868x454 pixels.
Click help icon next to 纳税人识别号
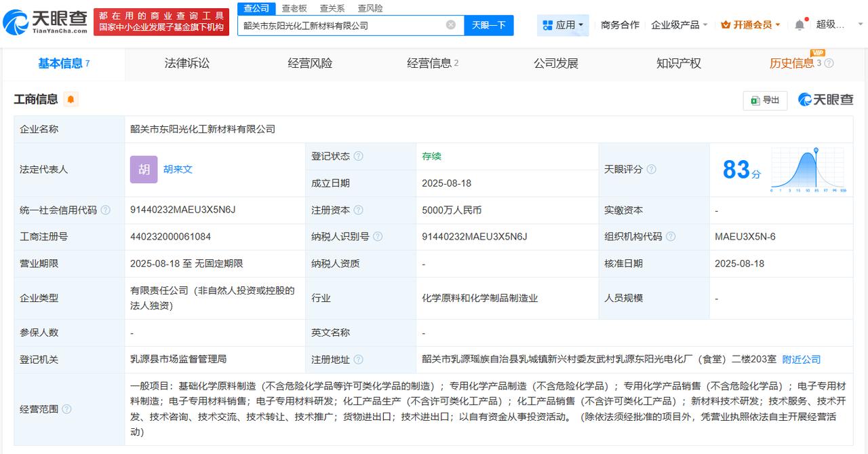pyautogui.click(x=378, y=237)
